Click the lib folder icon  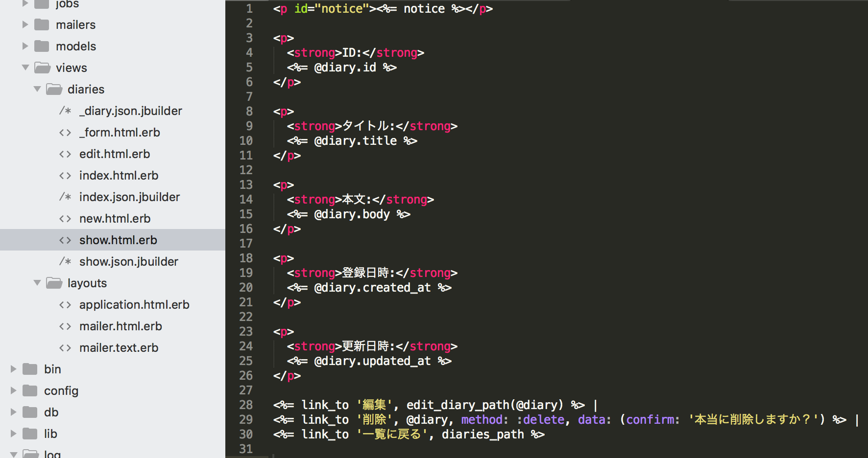click(x=30, y=434)
